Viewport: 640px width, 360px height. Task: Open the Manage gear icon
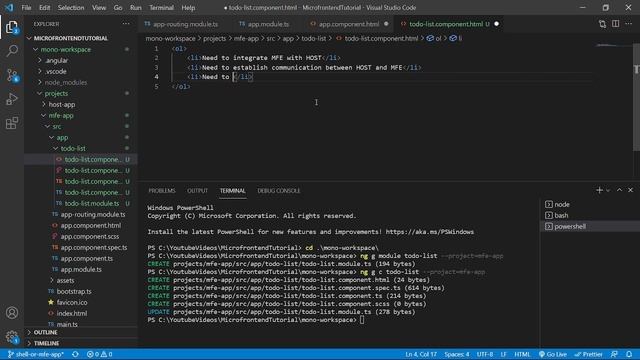click(x=12, y=337)
